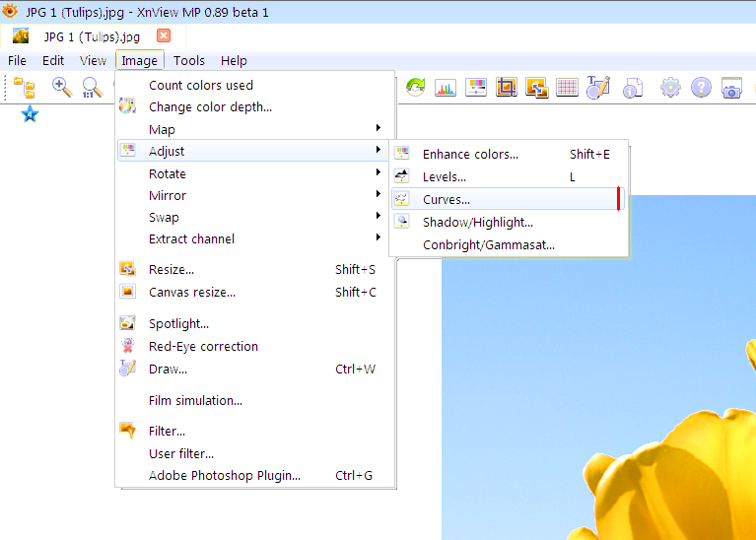Click the 1:1 actual size zoom icon
Screen dimensions: 756x540
92,88
